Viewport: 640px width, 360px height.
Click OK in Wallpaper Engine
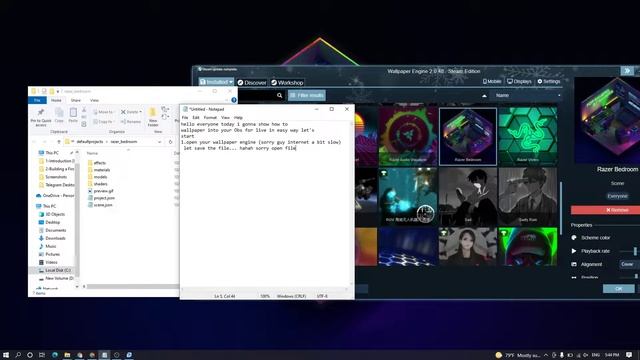(x=619, y=289)
